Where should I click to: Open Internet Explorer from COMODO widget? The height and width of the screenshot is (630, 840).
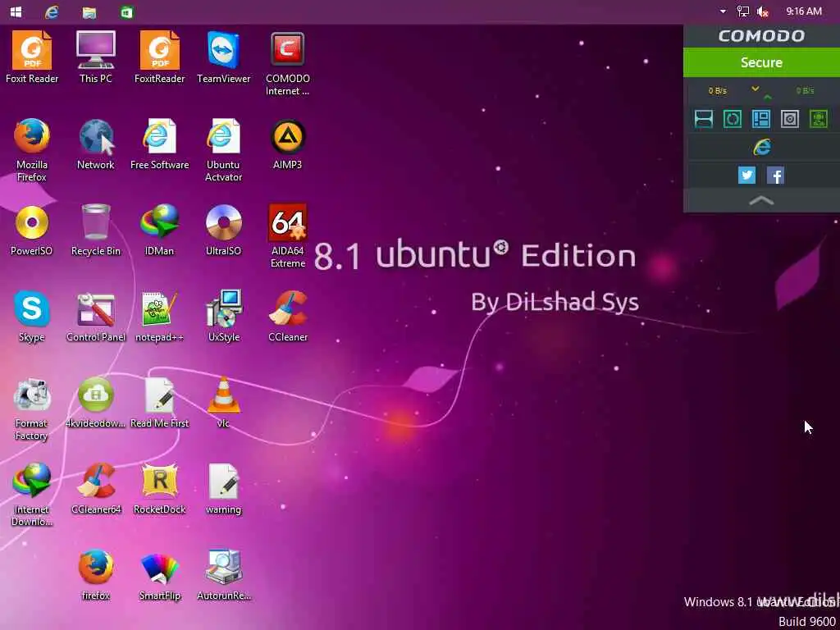click(762, 147)
